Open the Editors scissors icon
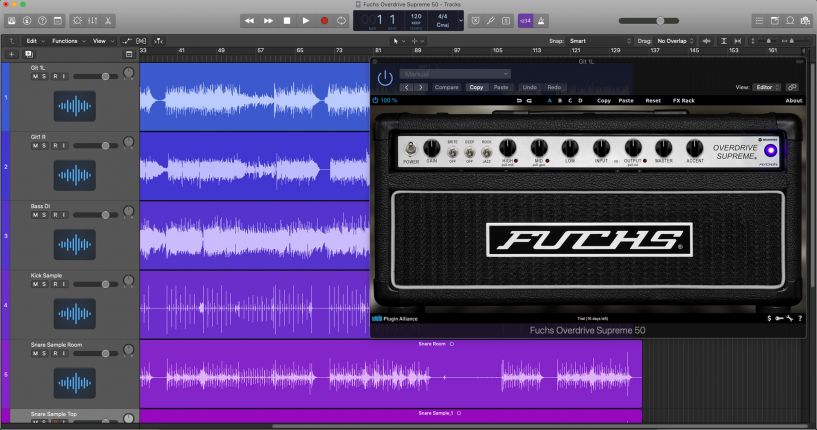This screenshot has width=817, height=430. point(108,21)
